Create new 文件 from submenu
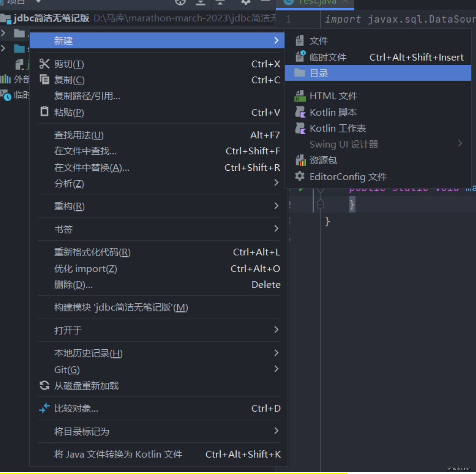476x474 pixels. (x=378, y=41)
